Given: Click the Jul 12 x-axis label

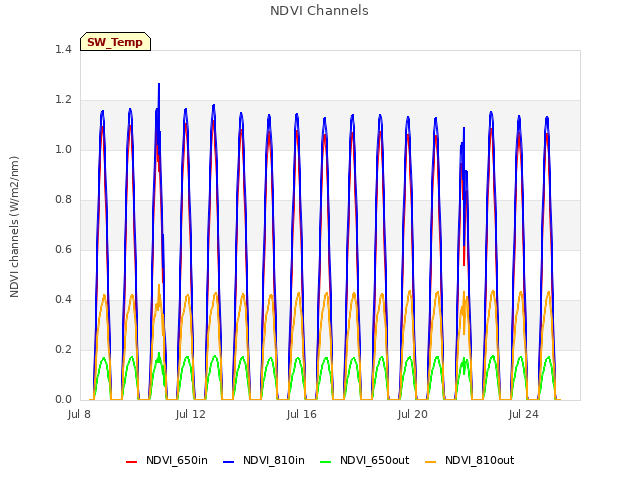Looking at the screenshot, I should pos(191,414).
